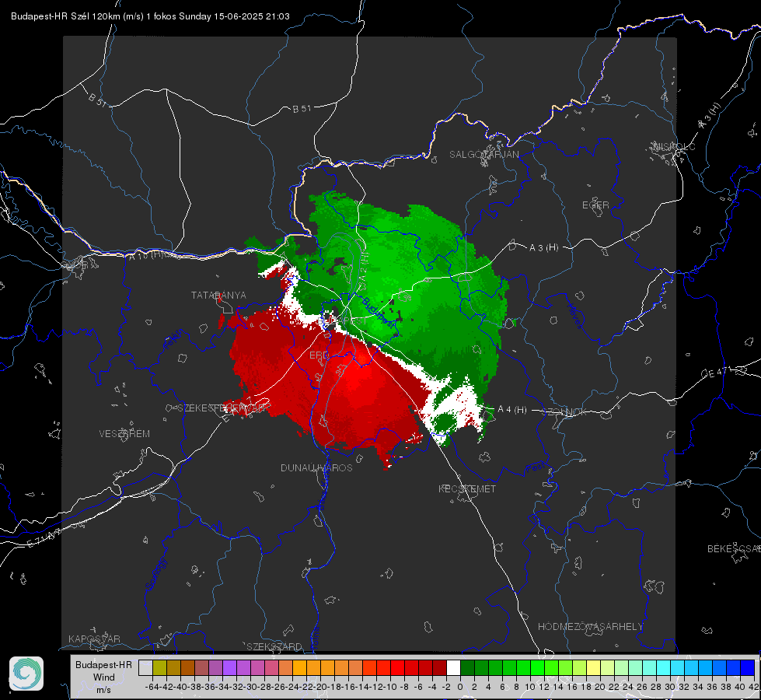Click the EGER city label
Image resolution: width=761 pixels, height=700 pixels.
pyautogui.click(x=595, y=205)
